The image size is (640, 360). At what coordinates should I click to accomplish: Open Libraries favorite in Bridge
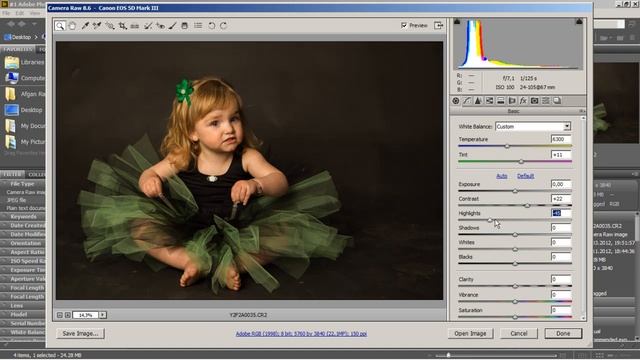pos(24,62)
